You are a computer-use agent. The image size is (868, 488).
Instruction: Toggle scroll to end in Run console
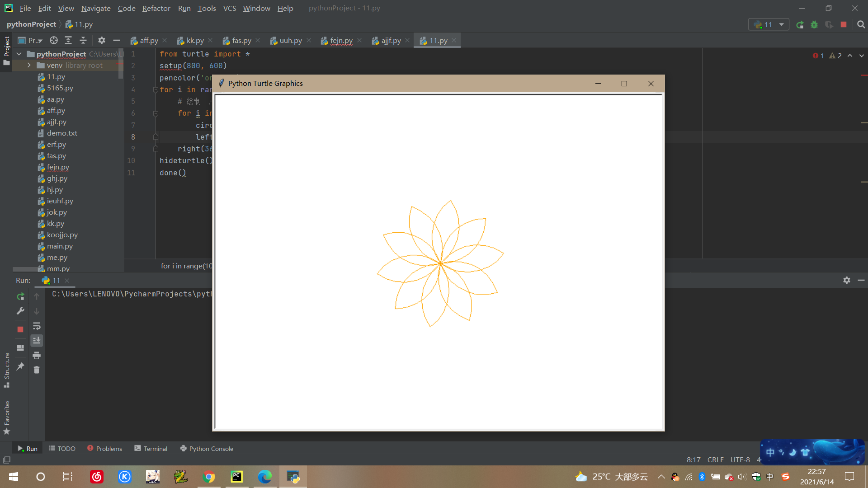point(37,340)
